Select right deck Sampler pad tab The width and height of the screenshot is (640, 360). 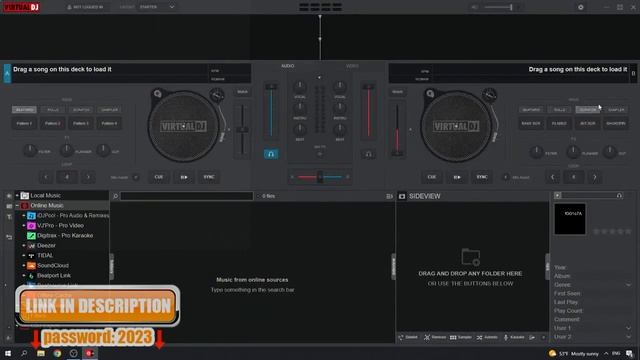pyautogui.click(x=616, y=110)
